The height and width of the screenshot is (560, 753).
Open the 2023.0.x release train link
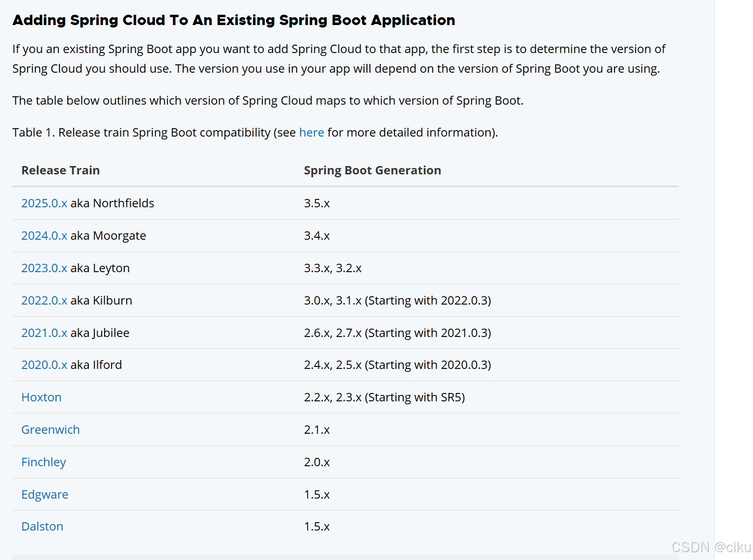coord(44,268)
